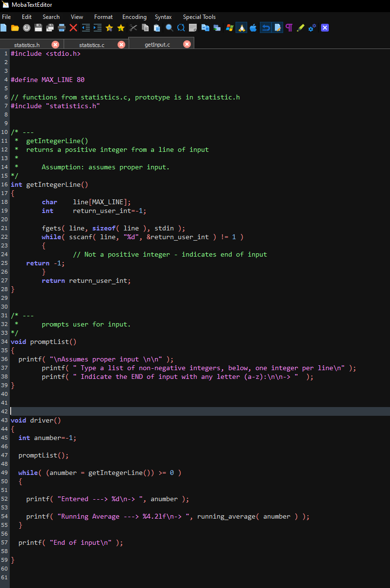Click the New file icon
Viewport: 390px width, 588px height.
(3, 28)
